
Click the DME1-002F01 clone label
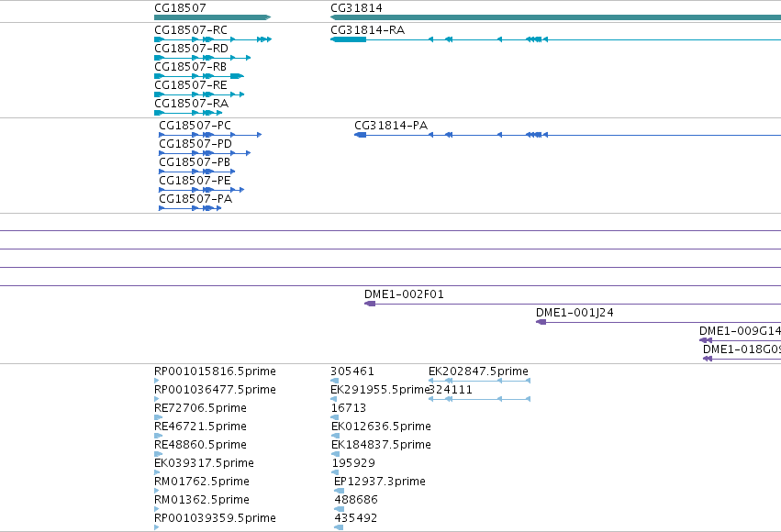(404, 294)
